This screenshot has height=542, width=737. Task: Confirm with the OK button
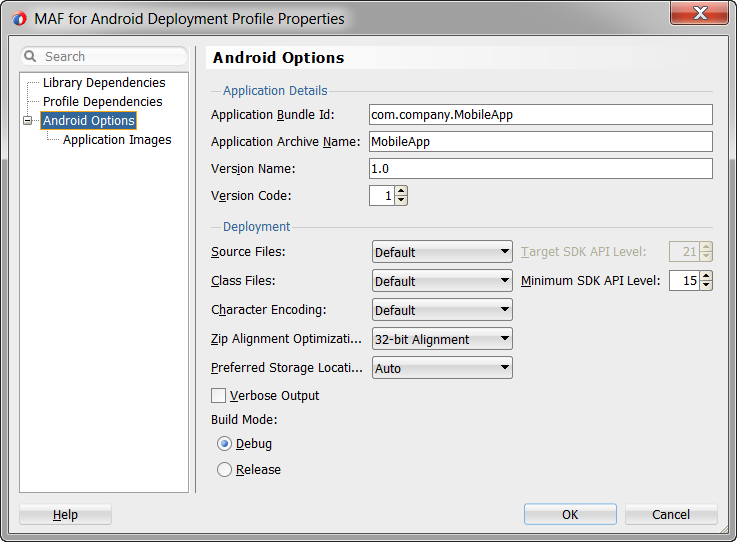[x=570, y=515]
